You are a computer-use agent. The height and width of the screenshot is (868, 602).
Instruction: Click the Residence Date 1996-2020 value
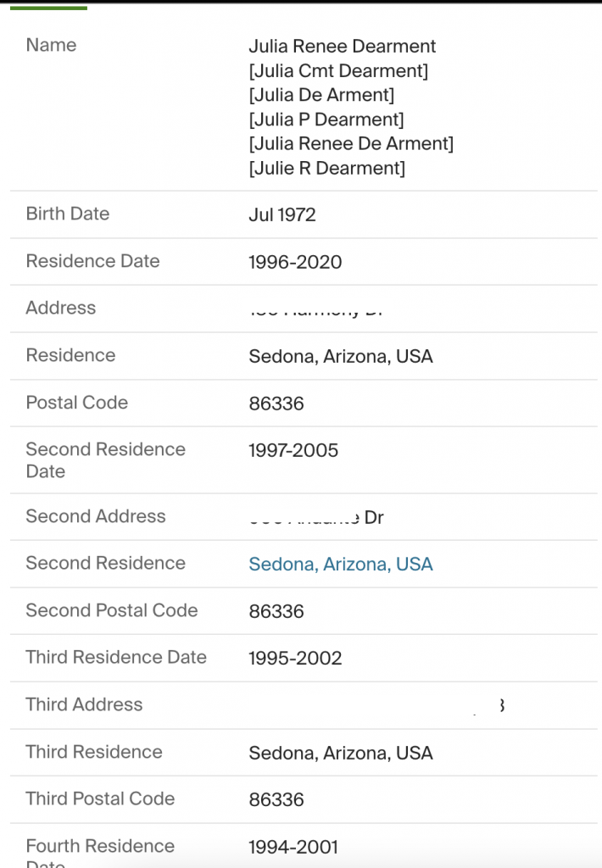(294, 263)
